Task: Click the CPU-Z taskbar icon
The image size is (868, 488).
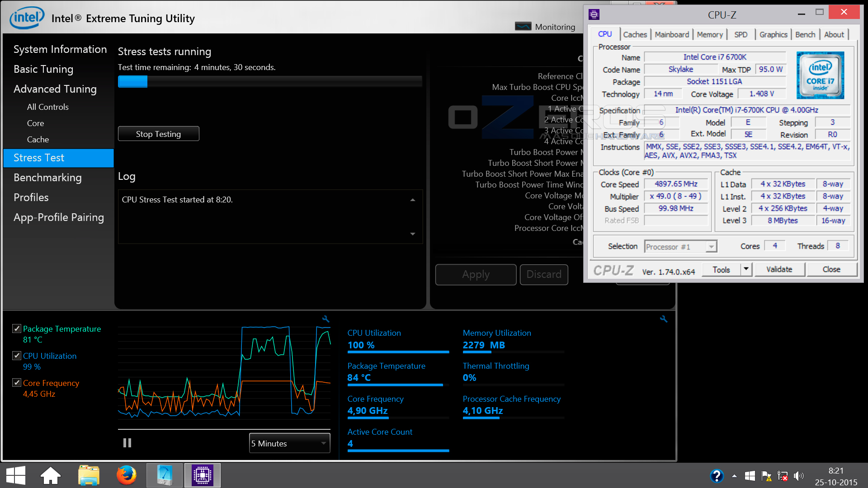Action: click(202, 475)
